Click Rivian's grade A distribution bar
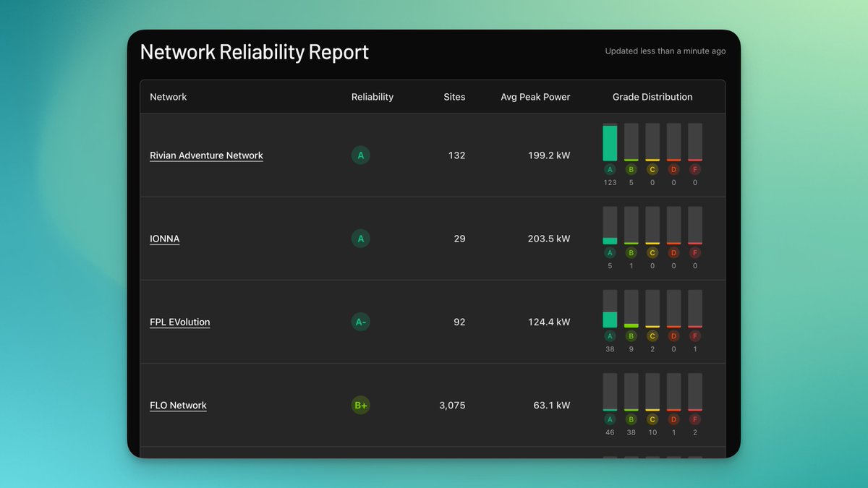 pos(610,142)
